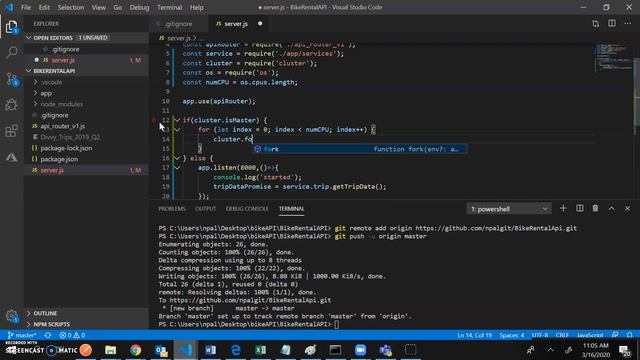
Task: Accept the fork autocomplete suggestion
Action: (x=360, y=149)
